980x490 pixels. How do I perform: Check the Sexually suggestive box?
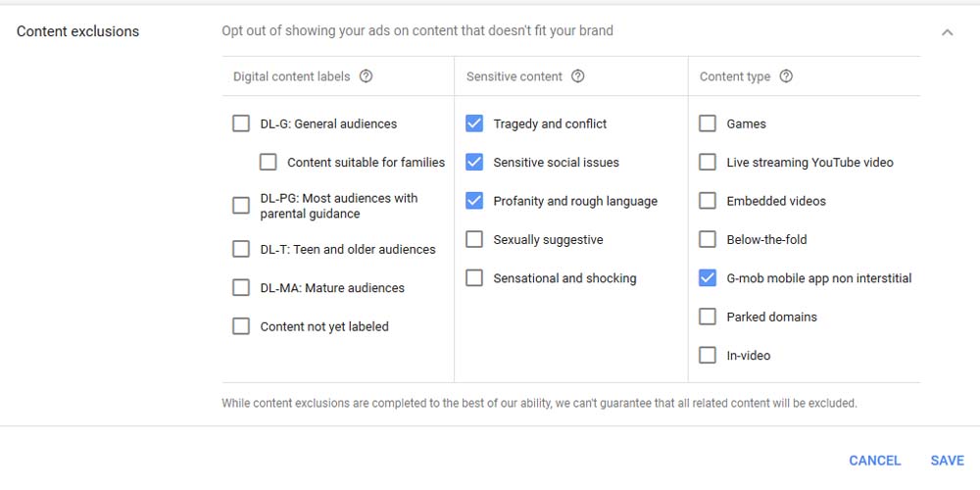(474, 239)
